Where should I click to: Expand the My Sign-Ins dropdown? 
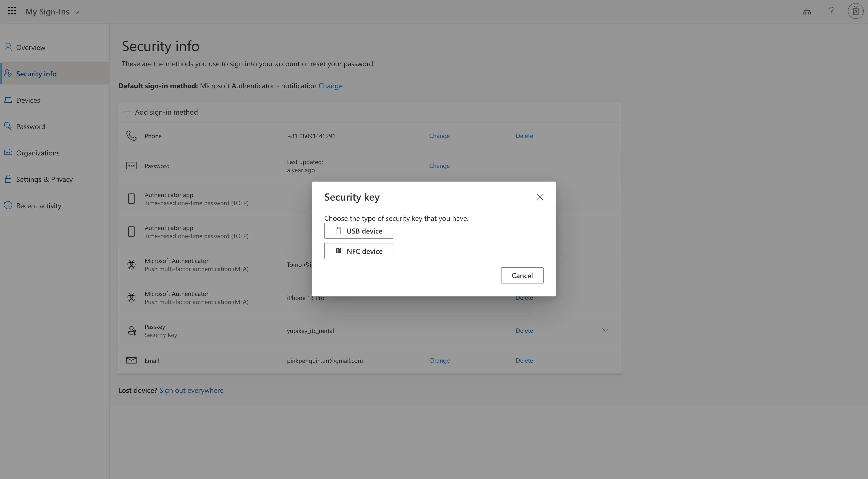click(x=76, y=12)
